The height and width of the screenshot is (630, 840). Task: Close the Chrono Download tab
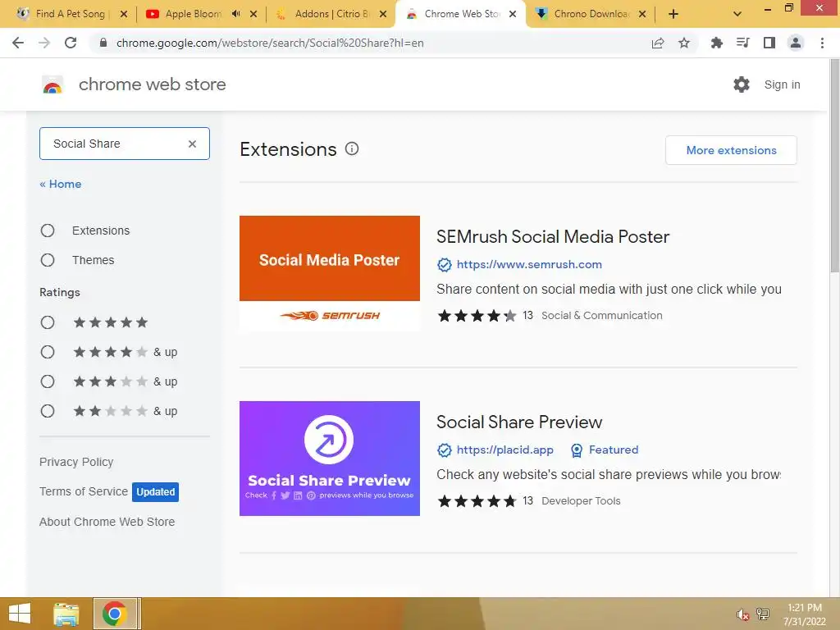(x=642, y=14)
